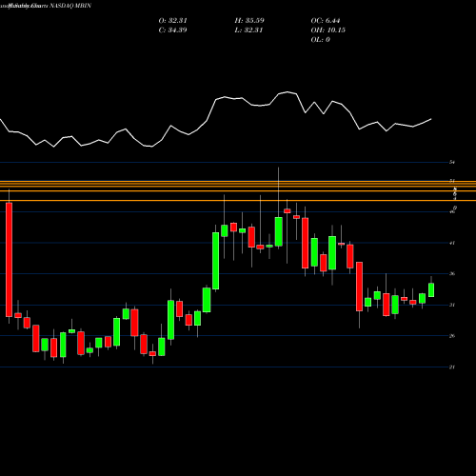This screenshot has width=476, height=476.
Task: Click the end point of the white indicator line
Action: [x=431, y=119]
